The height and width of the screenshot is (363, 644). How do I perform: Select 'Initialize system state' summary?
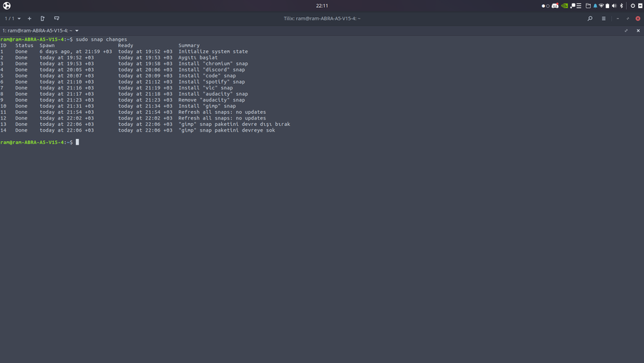coord(213,52)
